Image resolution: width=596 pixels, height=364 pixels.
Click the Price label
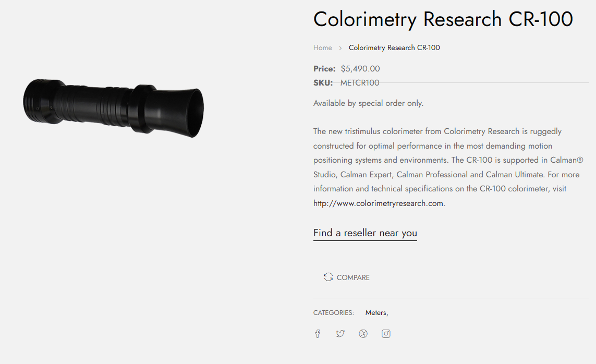(x=324, y=68)
